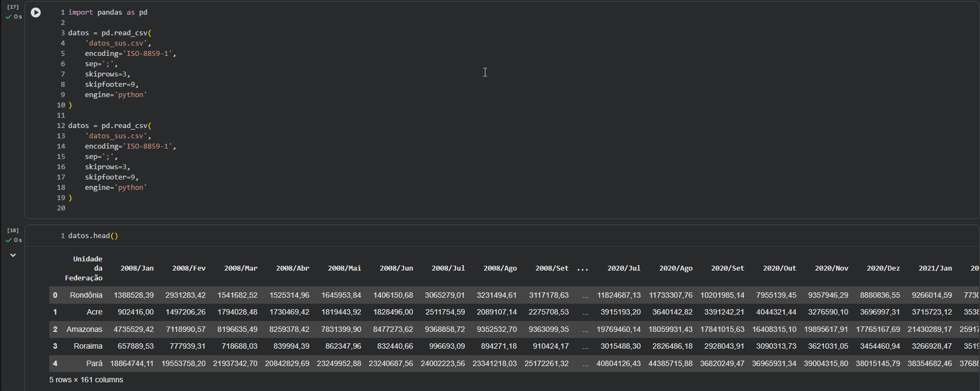Click the 2008/Jul column header
The width and height of the screenshot is (980, 391).
point(449,268)
